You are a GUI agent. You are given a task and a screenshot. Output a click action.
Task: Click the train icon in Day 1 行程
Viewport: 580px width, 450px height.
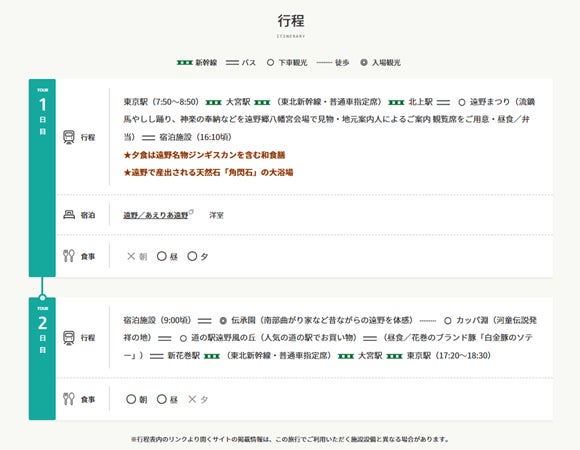click(x=69, y=137)
